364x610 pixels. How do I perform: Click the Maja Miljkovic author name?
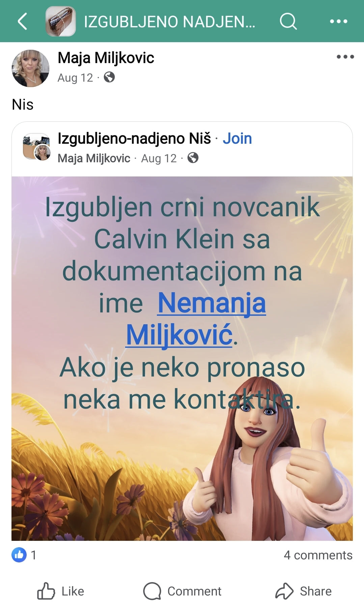pyautogui.click(x=106, y=58)
